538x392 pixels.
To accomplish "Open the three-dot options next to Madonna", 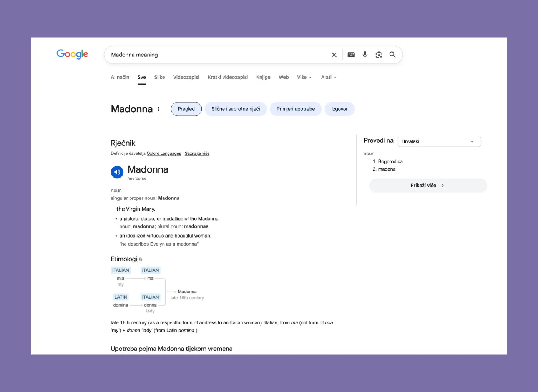I will point(158,109).
